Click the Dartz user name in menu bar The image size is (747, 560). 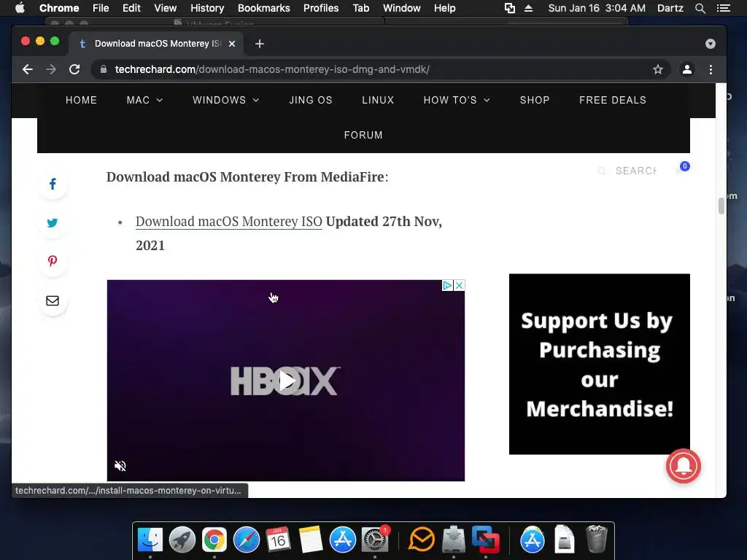670,8
